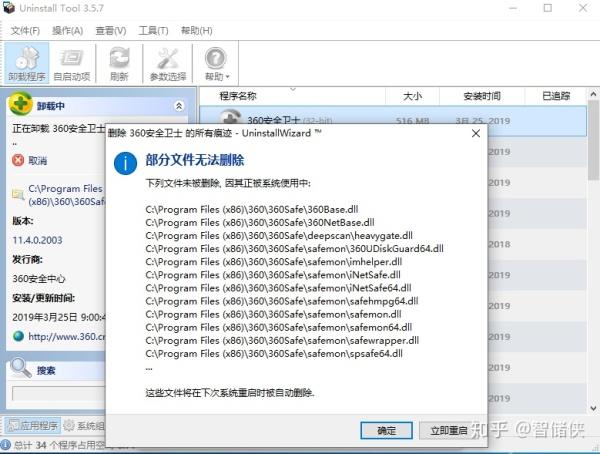Viewport: 600px width, 454px height.
Task: Click the version number 11.4.0.2003
Action: pyautogui.click(x=37, y=240)
